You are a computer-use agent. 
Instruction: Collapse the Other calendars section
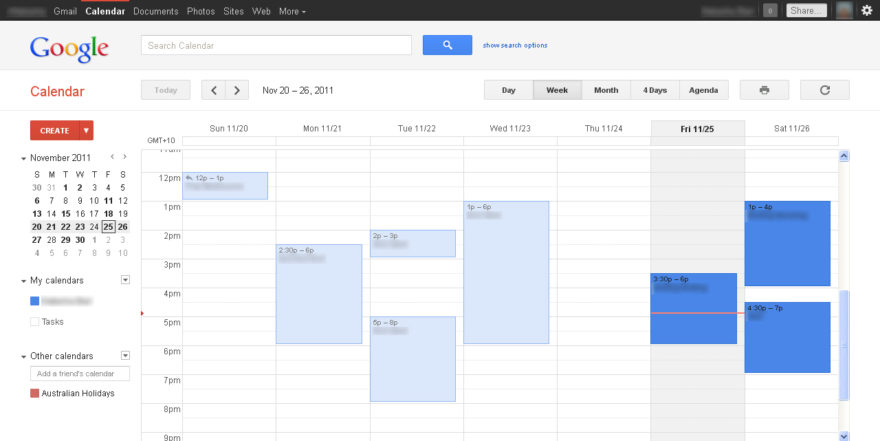24,356
